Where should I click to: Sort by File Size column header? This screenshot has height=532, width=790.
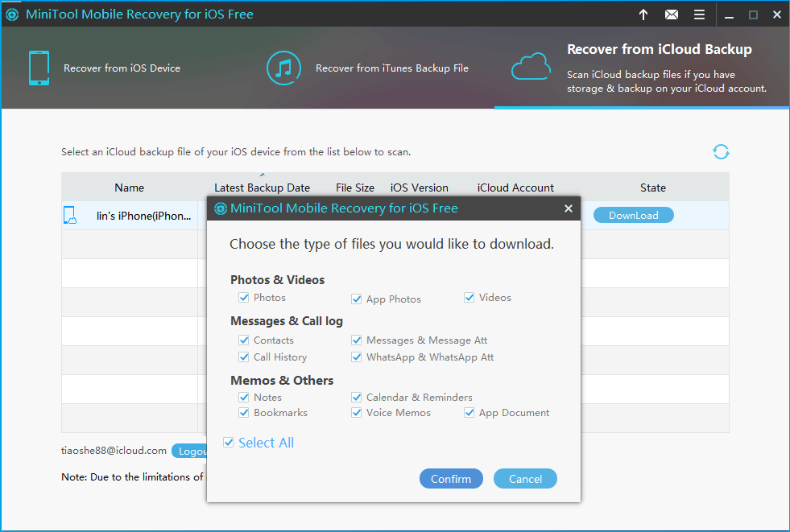coord(355,188)
